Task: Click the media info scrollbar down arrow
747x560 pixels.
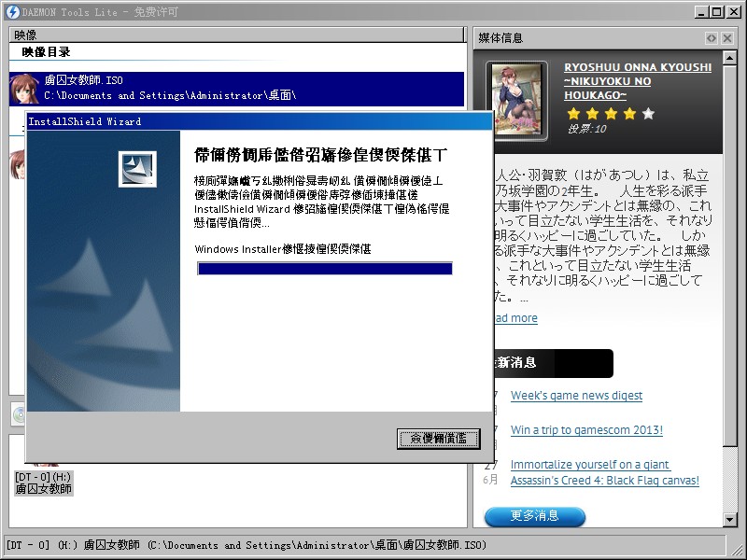Action: 729,519
